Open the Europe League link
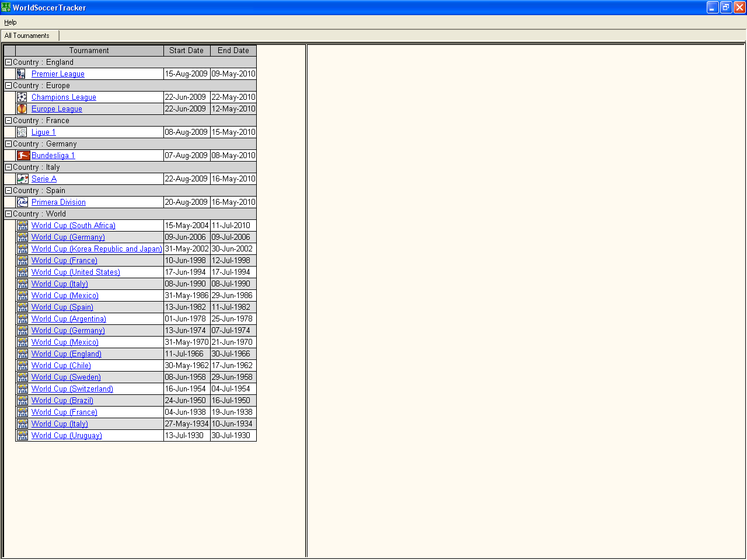747x560 pixels. click(x=57, y=109)
